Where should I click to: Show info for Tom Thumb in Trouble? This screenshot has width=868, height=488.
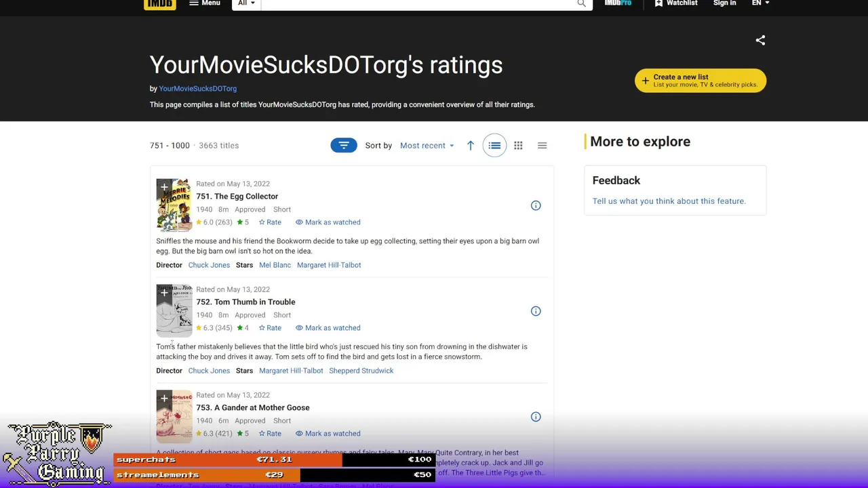click(x=536, y=311)
